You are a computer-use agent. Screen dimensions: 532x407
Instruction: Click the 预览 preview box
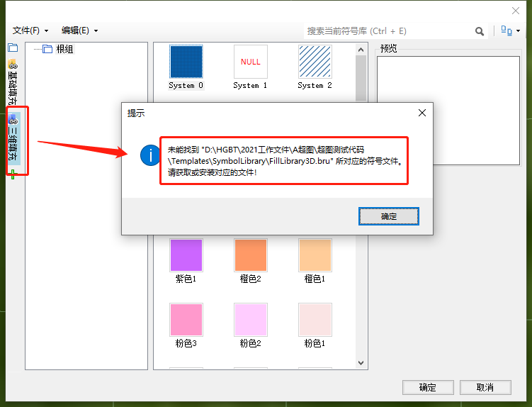point(448,111)
